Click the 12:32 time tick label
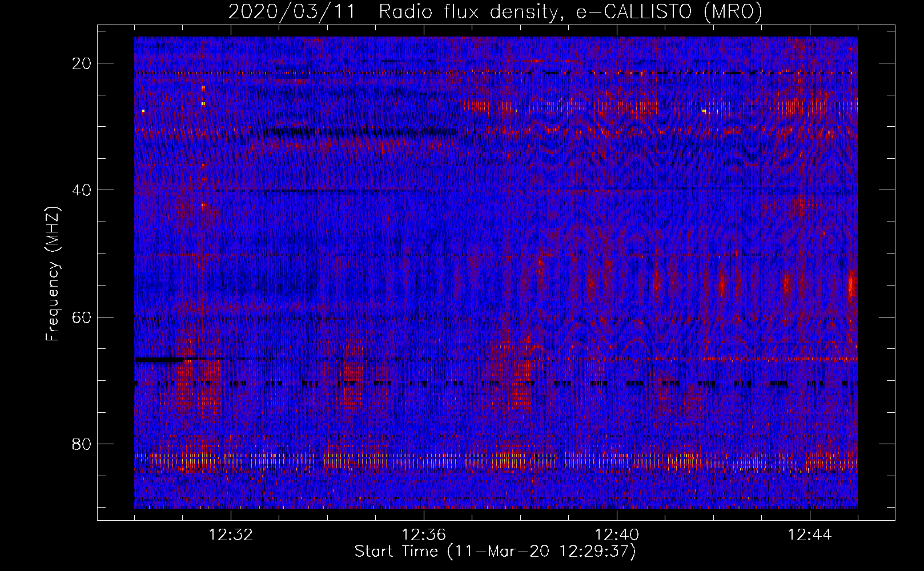The height and width of the screenshot is (571, 924). coord(231,535)
